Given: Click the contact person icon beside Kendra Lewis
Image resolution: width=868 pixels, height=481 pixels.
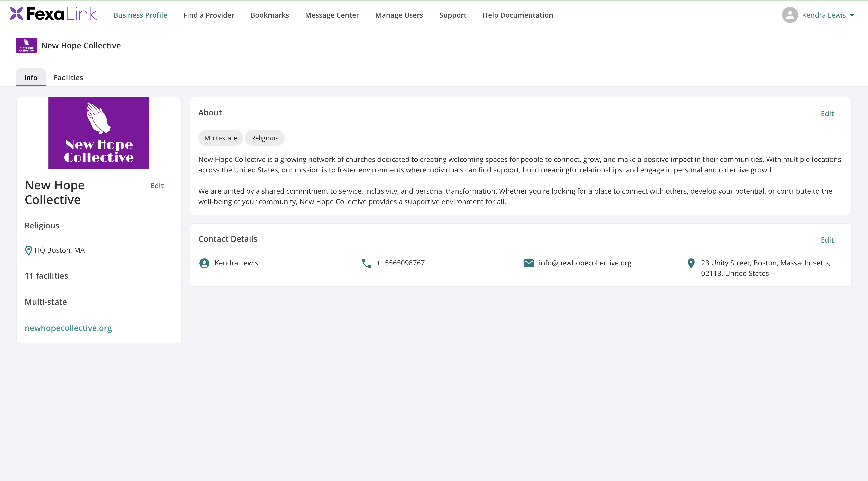Looking at the screenshot, I should (x=204, y=263).
